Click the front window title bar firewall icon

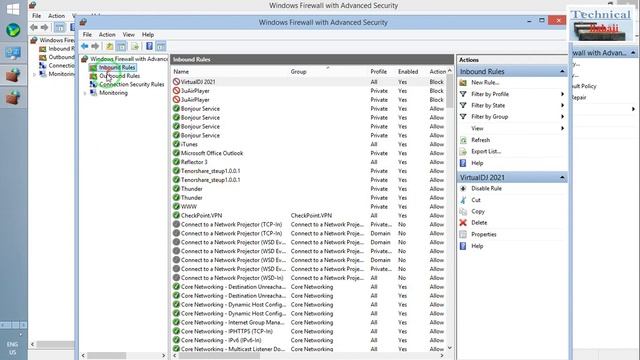point(83,22)
